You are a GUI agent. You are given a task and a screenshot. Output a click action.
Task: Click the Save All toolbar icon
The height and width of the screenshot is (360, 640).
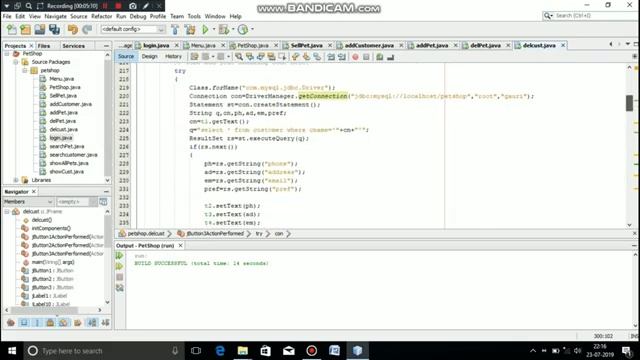point(54,29)
